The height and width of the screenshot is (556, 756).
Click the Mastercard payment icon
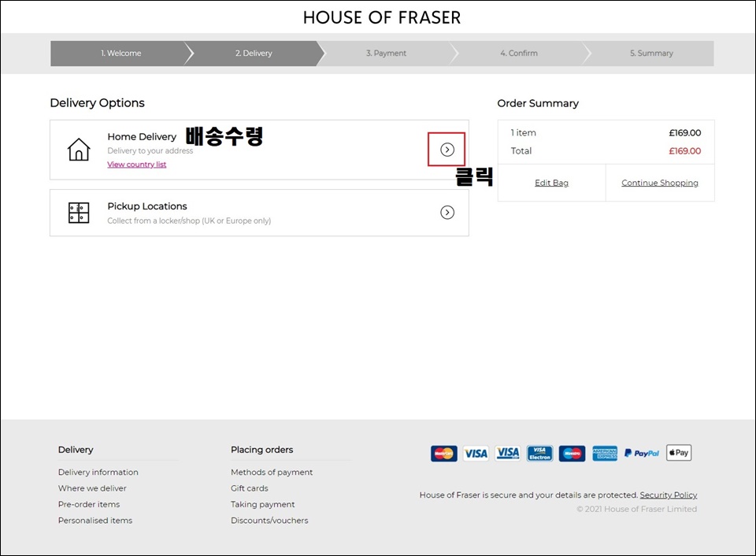click(x=443, y=454)
